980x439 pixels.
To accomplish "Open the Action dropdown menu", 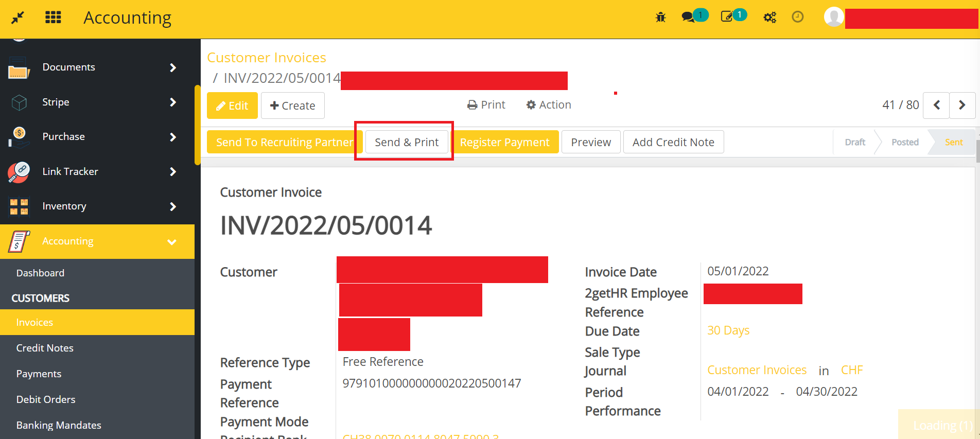I will pos(549,105).
